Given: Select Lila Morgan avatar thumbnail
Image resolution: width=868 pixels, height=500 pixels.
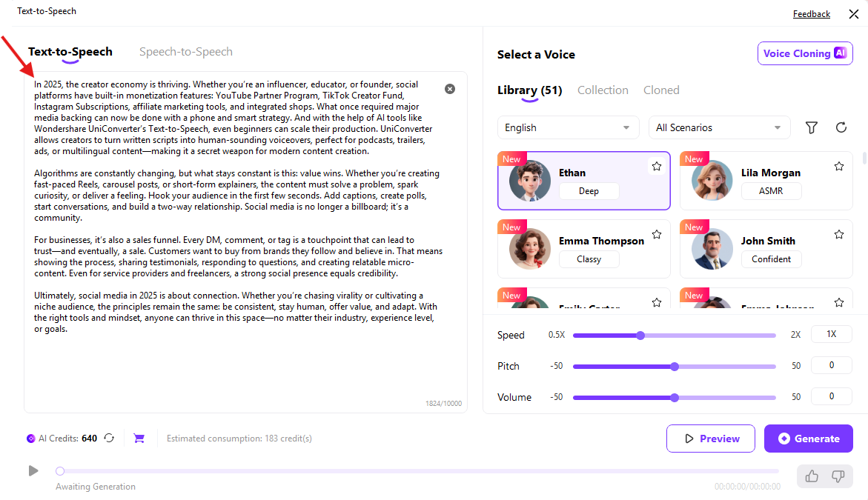Looking at the screenshot, I should [x=712, y=181].
